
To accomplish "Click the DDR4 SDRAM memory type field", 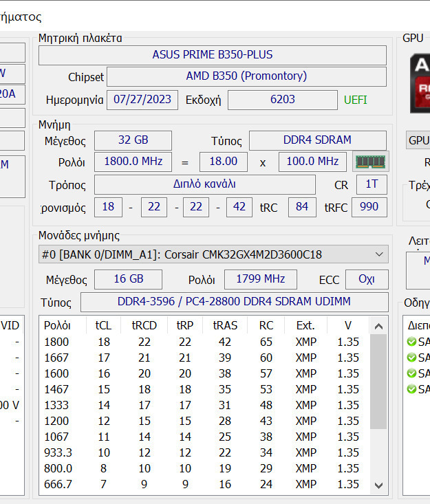I will tap(317, 140).
